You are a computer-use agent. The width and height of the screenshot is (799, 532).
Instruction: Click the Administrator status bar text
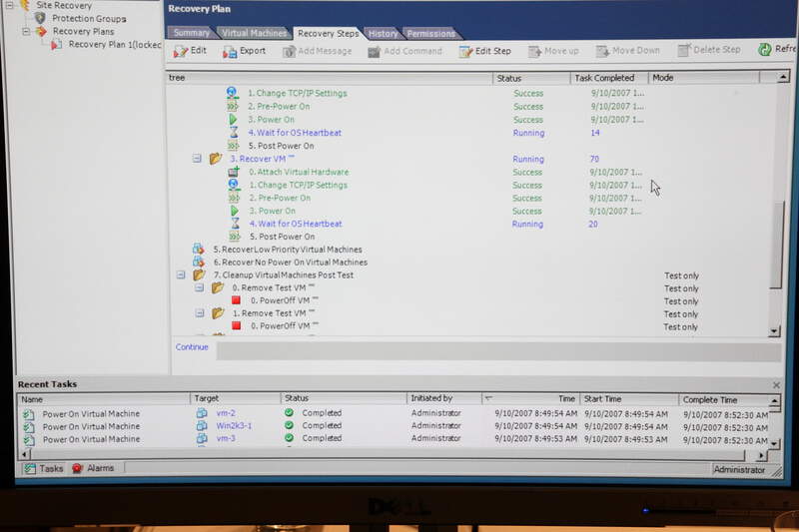(x=739, y=470)
